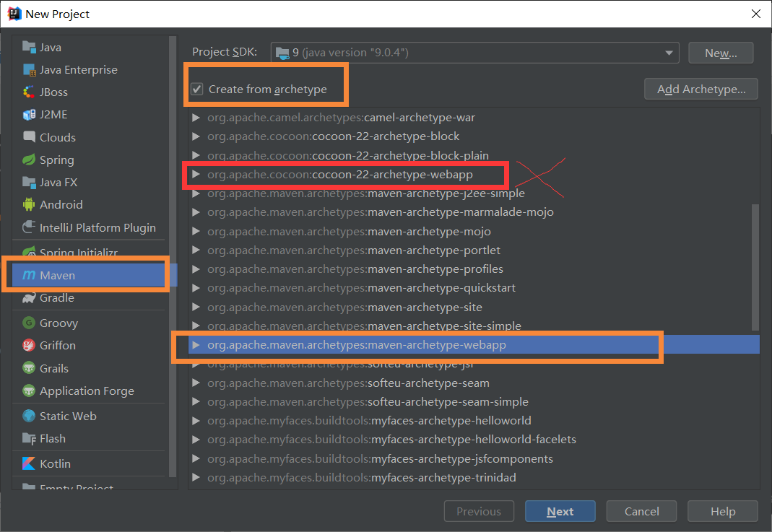The width and height of the screenshot is (772, 532).
Task: Click the archetype list vertical scrollbar
Action: (x=755, y=267)
